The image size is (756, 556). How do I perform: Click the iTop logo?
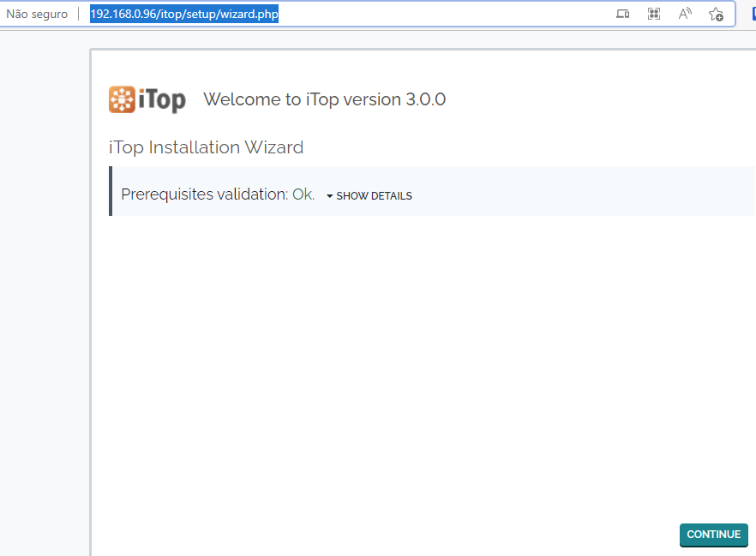point(147,99)
